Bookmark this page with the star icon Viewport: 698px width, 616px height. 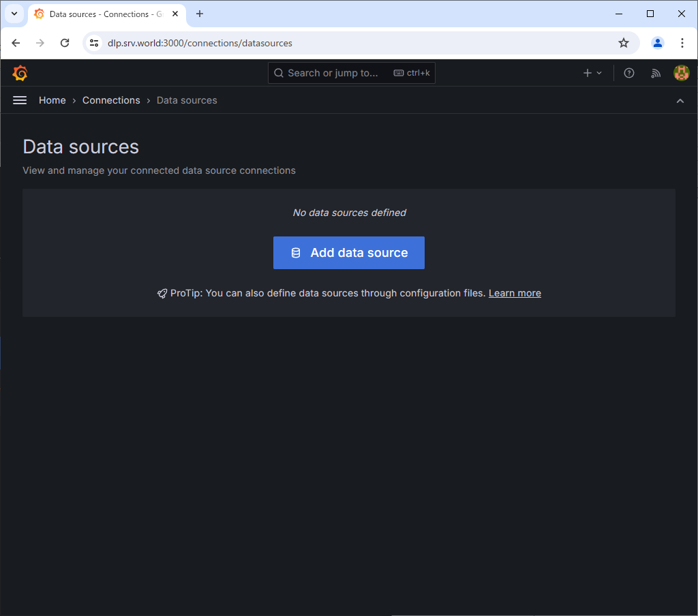pyautogui.click(x=623, y=43)
